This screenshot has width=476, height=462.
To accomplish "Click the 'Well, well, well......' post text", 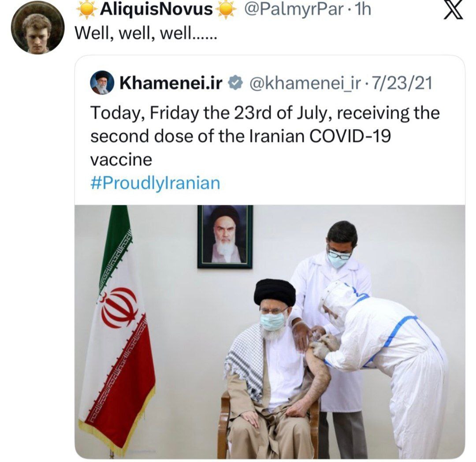I will (146, 33).
